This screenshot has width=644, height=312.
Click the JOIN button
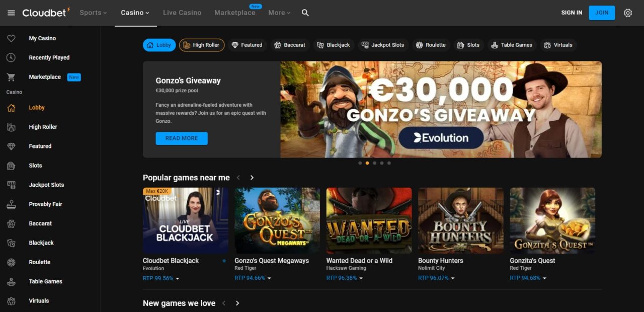pyautogui.click(x=602, y=13)
